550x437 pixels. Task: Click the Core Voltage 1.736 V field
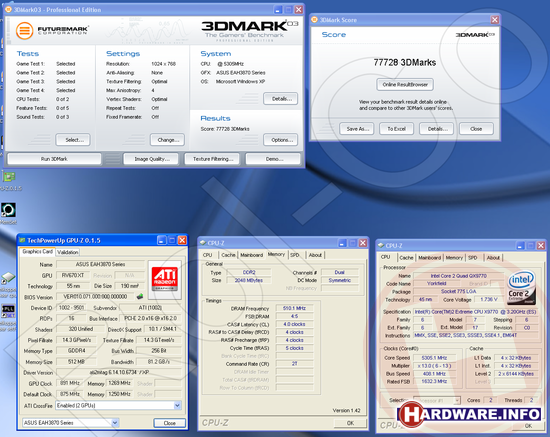489,299
